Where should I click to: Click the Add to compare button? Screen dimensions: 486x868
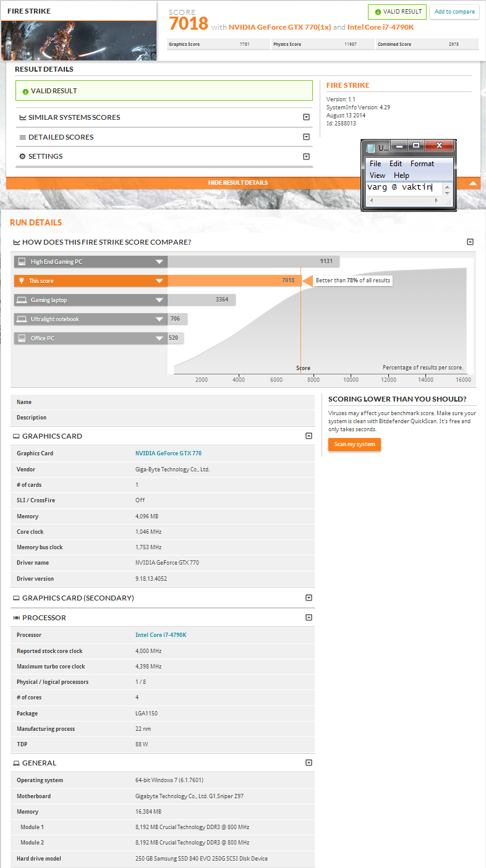454,12
